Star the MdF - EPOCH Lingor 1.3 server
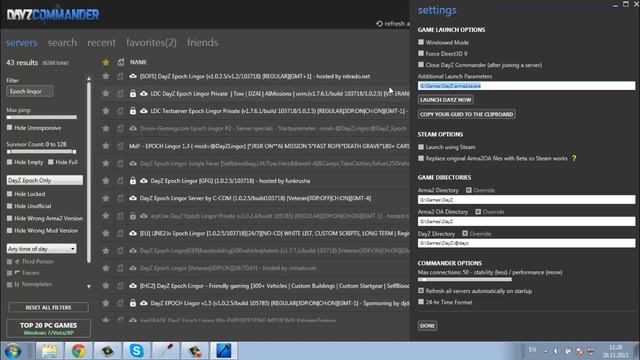This screenshot has width=640, height=360. [x=106, y=146]
